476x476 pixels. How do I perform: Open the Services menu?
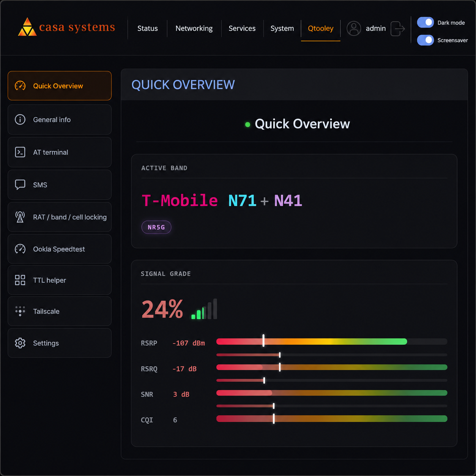click(242, 28)
